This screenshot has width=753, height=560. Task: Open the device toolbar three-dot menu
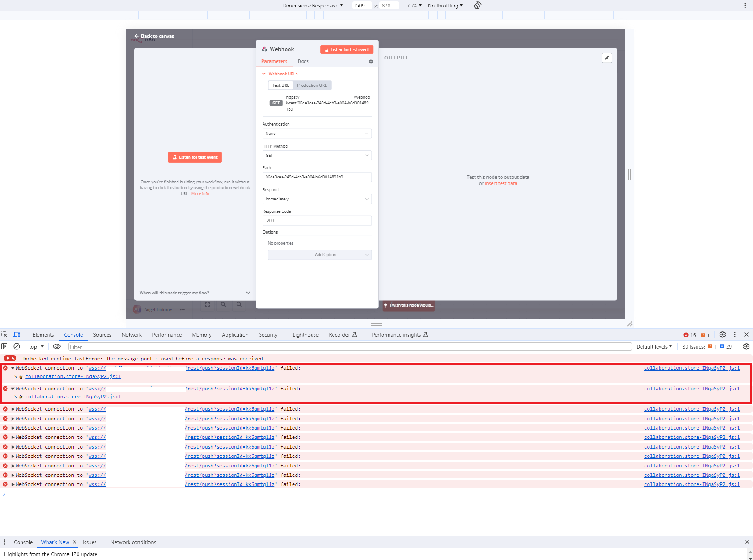pyautogui.click(x=745, y=5)
